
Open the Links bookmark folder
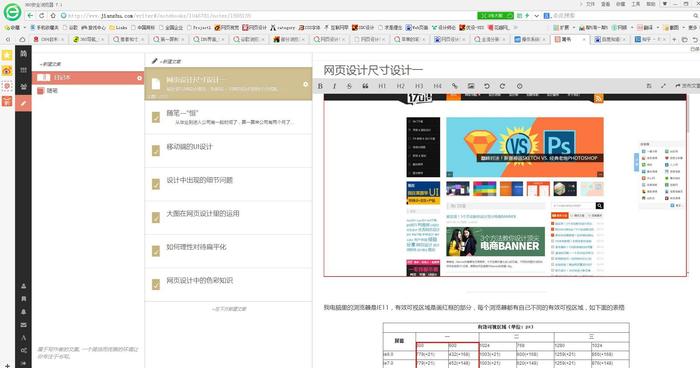[x=118, y=28]
